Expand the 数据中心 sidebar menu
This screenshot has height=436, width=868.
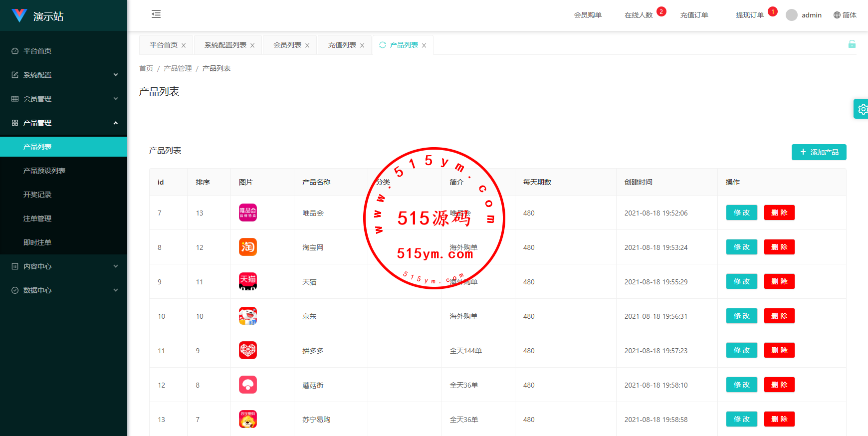point(63,290)
